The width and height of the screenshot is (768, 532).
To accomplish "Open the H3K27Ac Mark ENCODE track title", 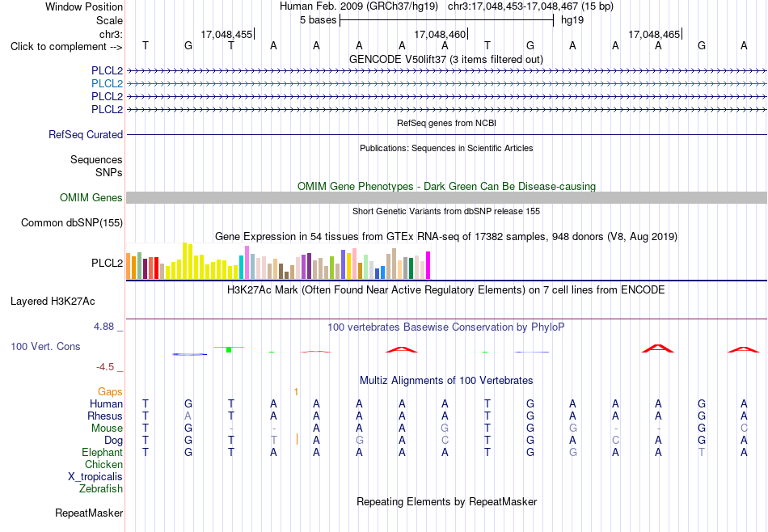I will point(445,290).
